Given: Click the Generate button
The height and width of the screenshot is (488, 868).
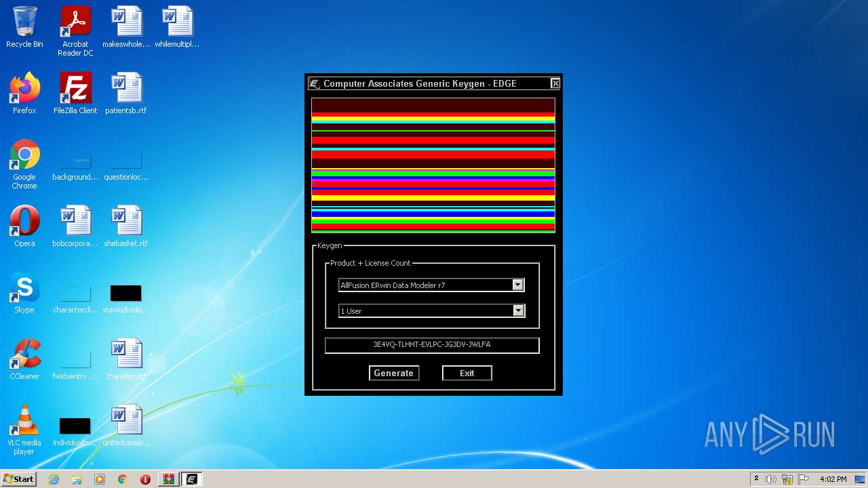Looking at the screenshot, I should (394, 373).
